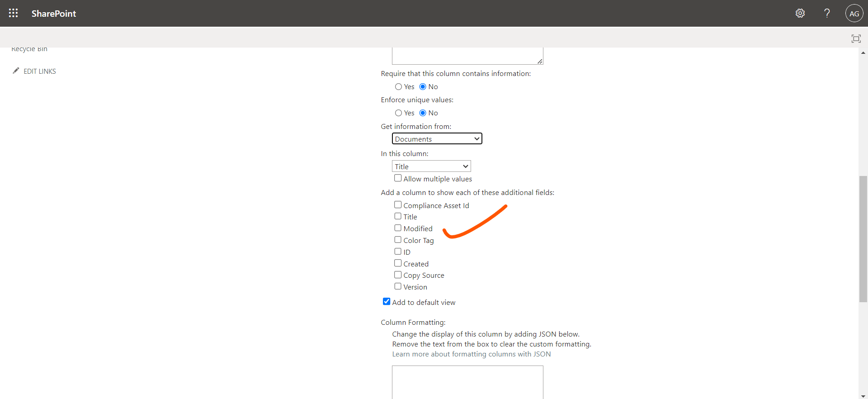Open the Get information from Documents dropdown

[437, 139]
